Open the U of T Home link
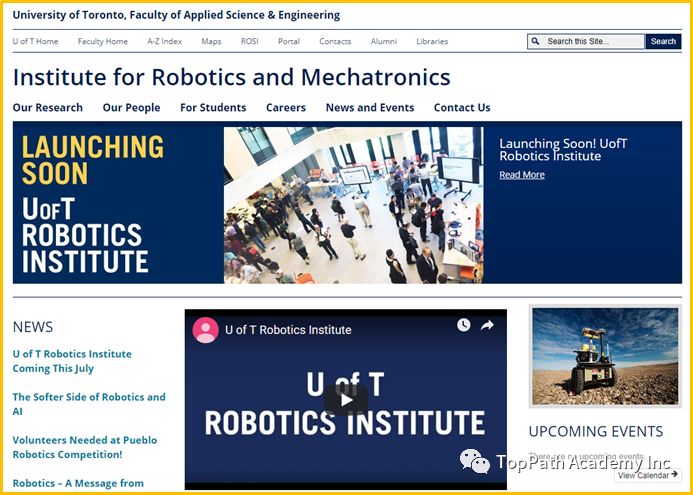The image size is (693, 495). coord(35,42)
